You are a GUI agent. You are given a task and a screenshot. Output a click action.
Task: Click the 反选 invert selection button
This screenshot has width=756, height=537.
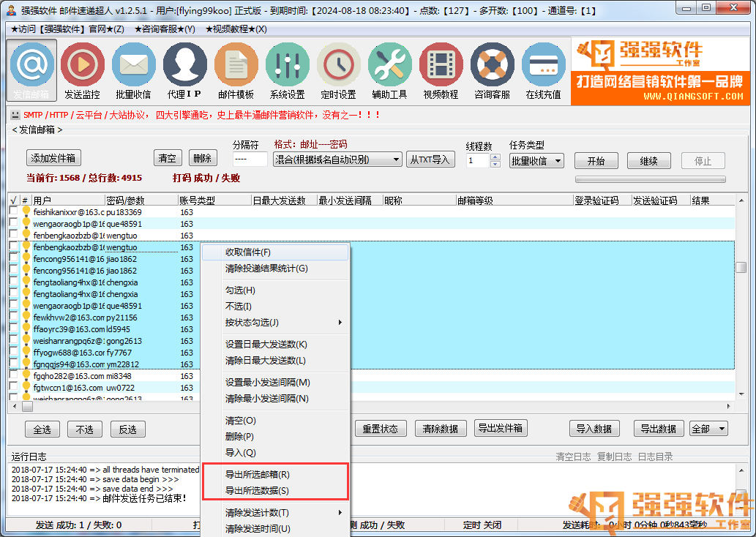pyautogui.click(x=128, y=429)
